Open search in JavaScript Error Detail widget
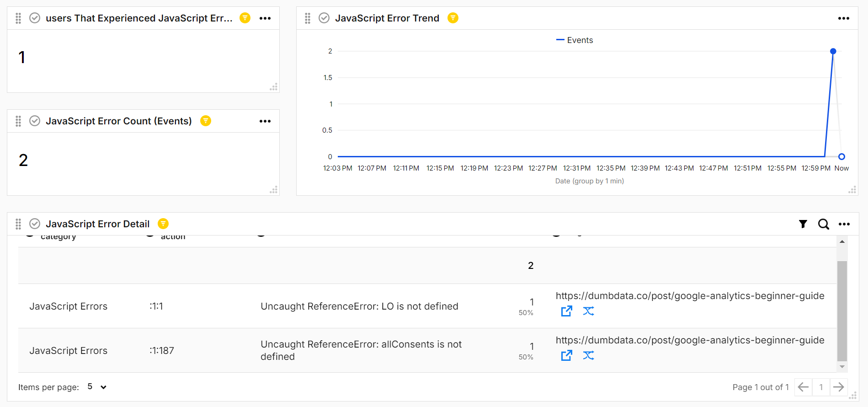The image size is (868, 407). point(824,224)
